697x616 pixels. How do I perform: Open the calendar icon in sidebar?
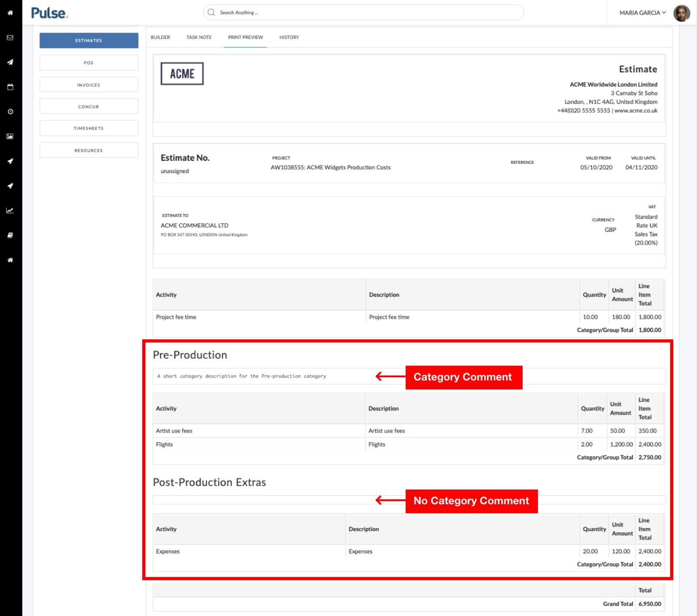pos(10,87)
